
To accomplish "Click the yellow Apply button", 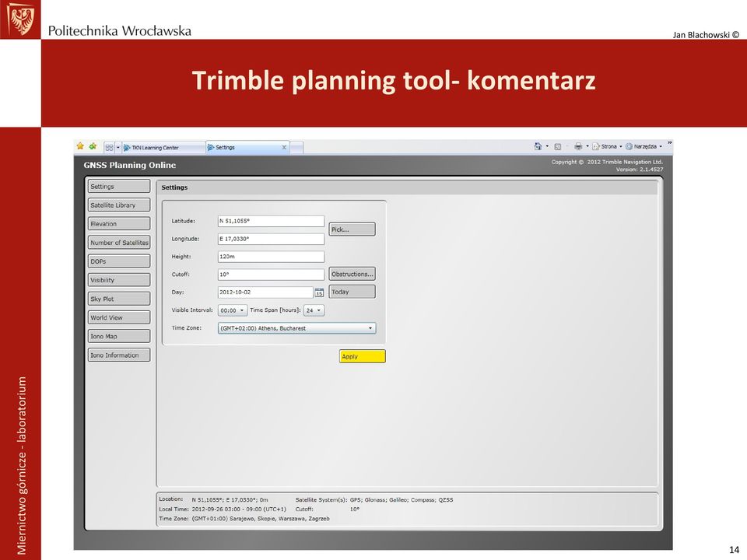I will [362, 356].
